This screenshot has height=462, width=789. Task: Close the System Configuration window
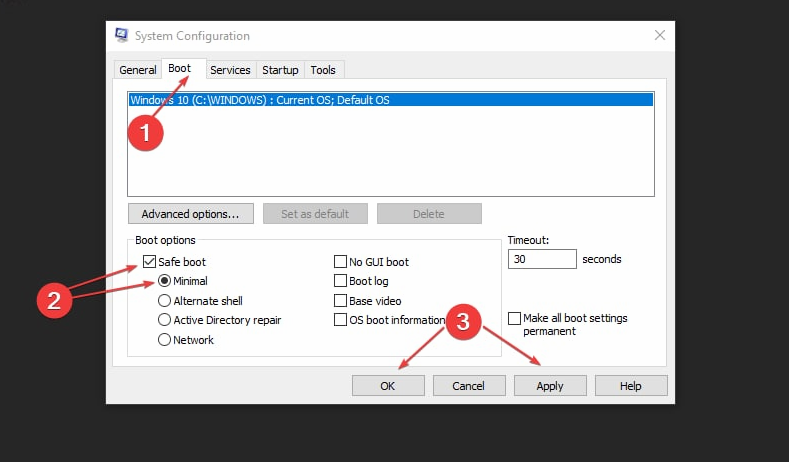(x=659, y=35)
